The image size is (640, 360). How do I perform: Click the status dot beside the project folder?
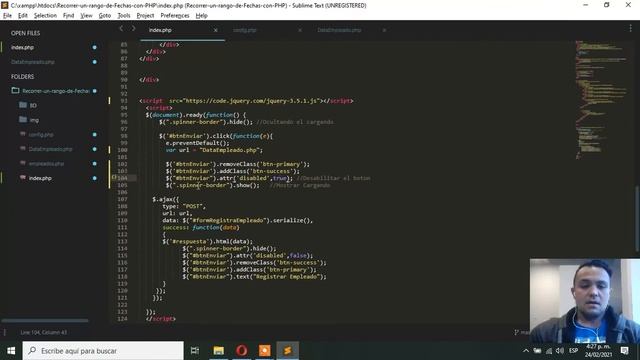(95, 91)
